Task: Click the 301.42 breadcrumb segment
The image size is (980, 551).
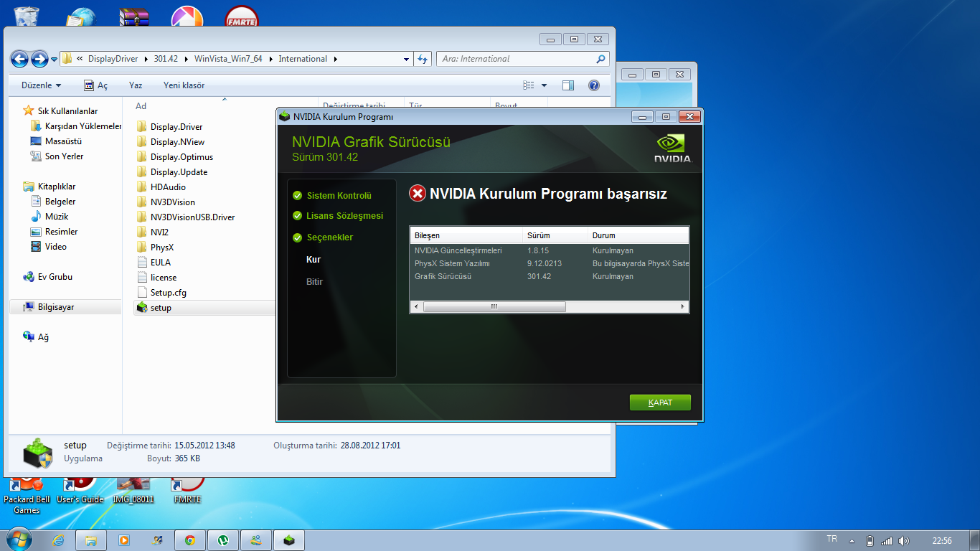Action: pos(166,59)
